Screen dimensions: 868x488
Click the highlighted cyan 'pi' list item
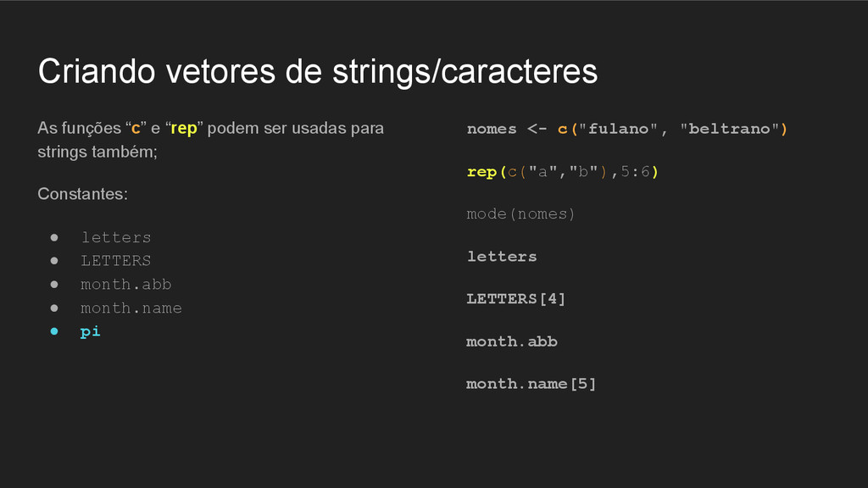90,331
